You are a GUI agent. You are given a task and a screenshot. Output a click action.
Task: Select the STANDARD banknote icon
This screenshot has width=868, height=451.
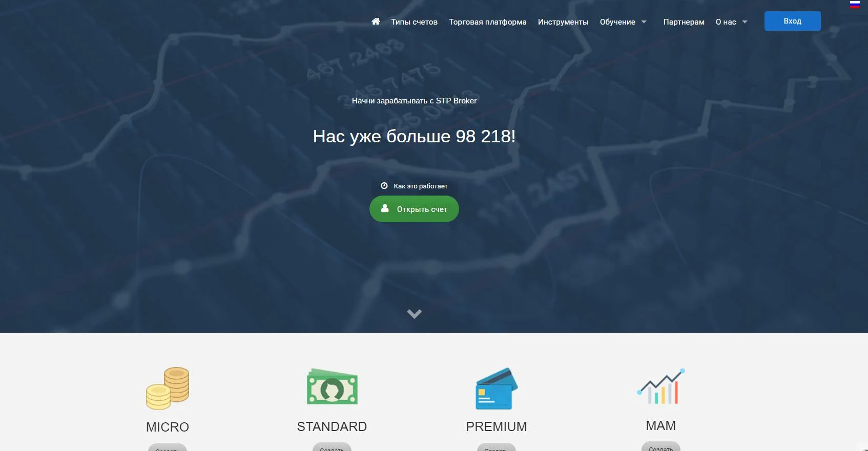coord(332,387)
